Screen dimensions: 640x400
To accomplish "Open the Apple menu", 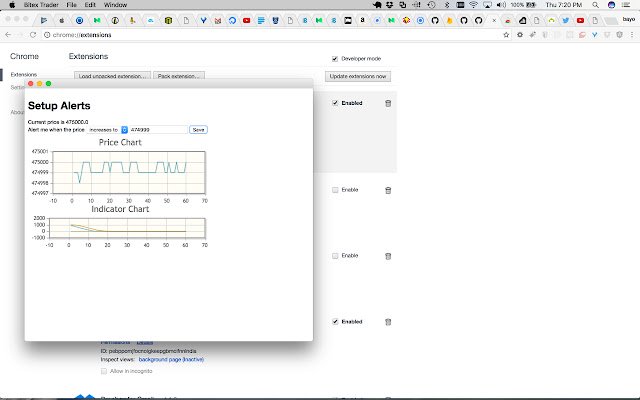I will pyautogui.click(x=12, y=5).
